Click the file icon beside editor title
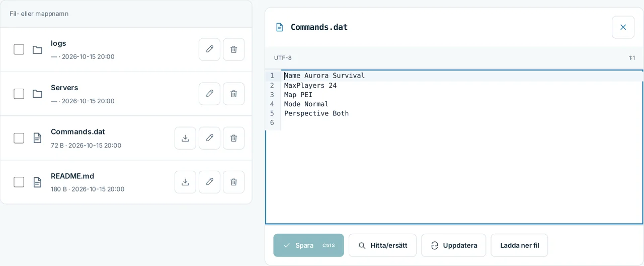 279,27
